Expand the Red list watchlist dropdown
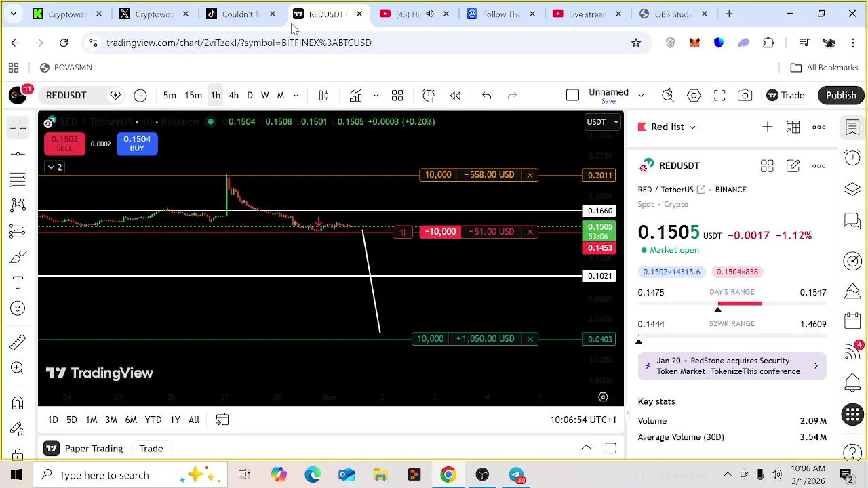Screen dimensions: 868x488 (692, 127)
